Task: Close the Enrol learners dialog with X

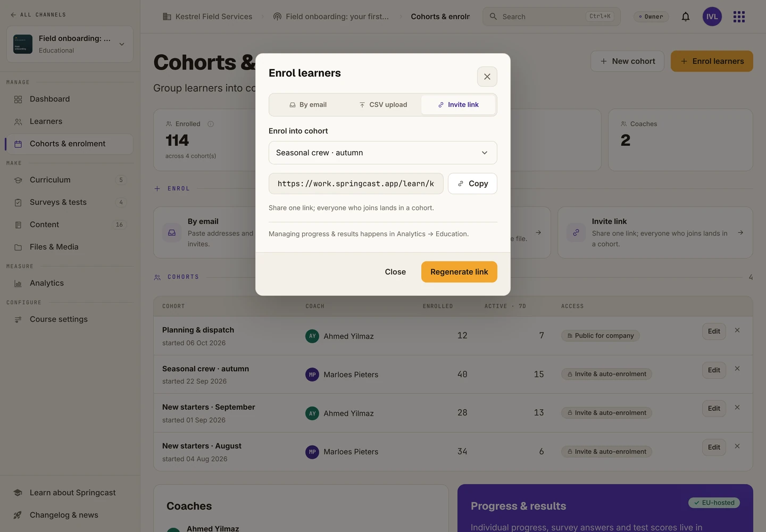Action: point(487,77)
